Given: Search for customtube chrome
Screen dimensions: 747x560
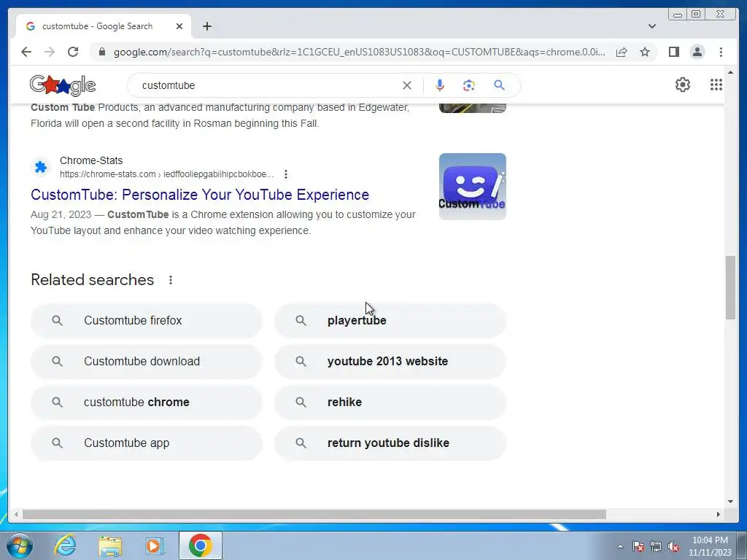Looking at the screenshot, I should coord(146,402).
